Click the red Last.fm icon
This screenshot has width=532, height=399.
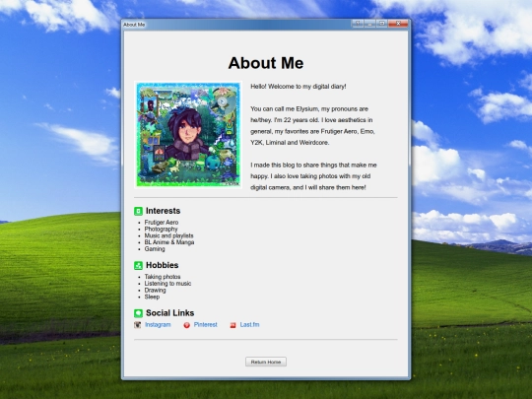[x=233, y=325]
